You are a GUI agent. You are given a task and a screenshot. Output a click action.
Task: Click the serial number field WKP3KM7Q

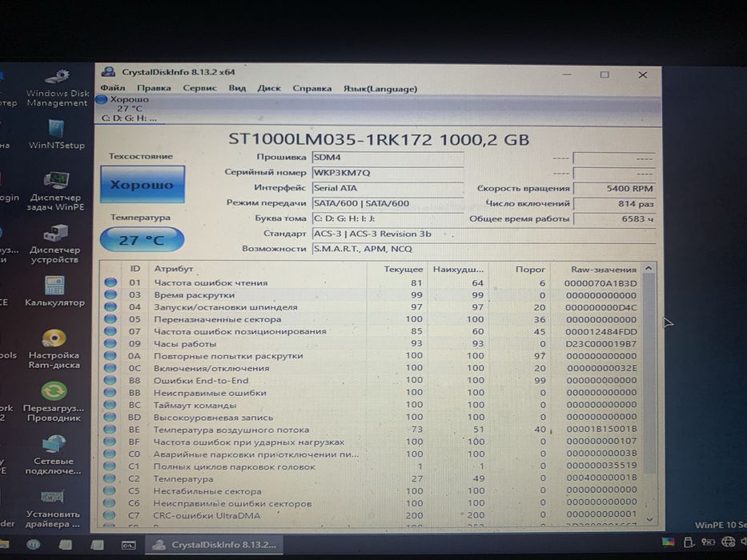click(x=388, y=173)
